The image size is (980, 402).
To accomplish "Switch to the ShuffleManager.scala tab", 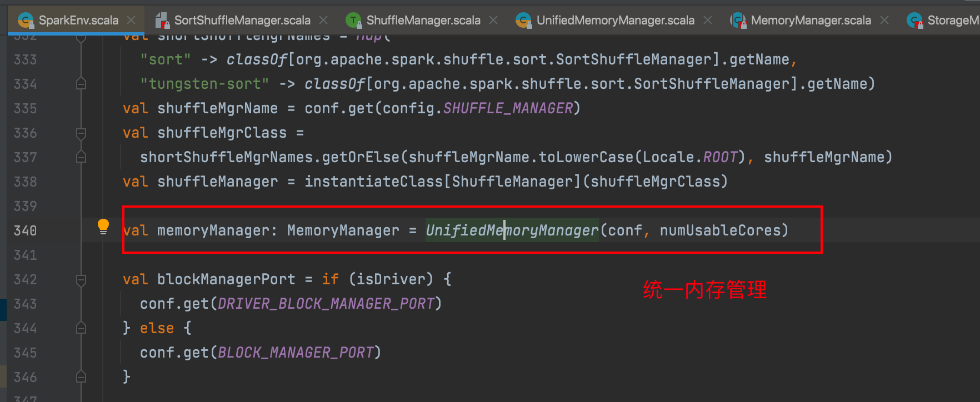I will click(x=423, y=21).
